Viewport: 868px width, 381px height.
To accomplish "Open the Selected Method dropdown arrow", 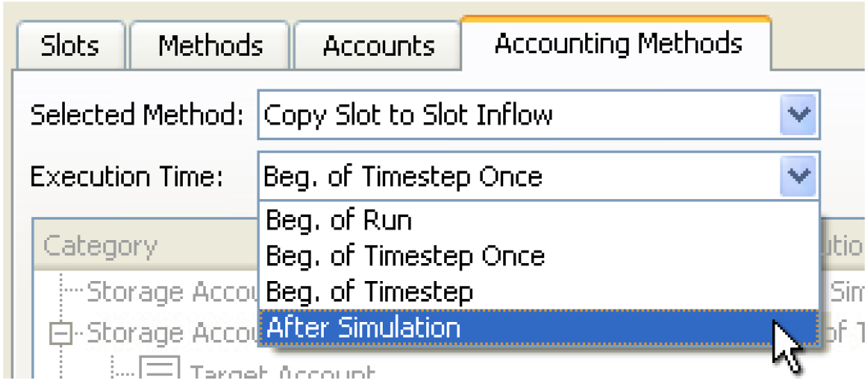I will (x=799, y=116).
